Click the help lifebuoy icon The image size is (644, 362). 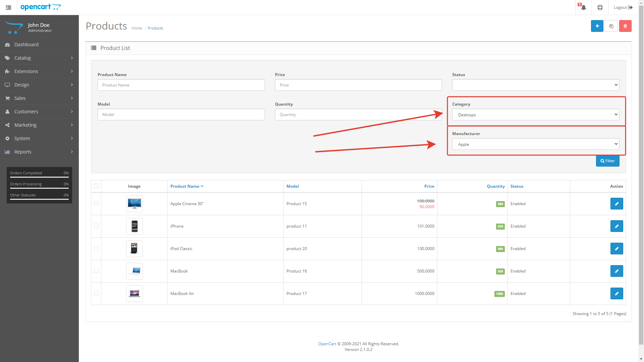click(x=600, y=7)
